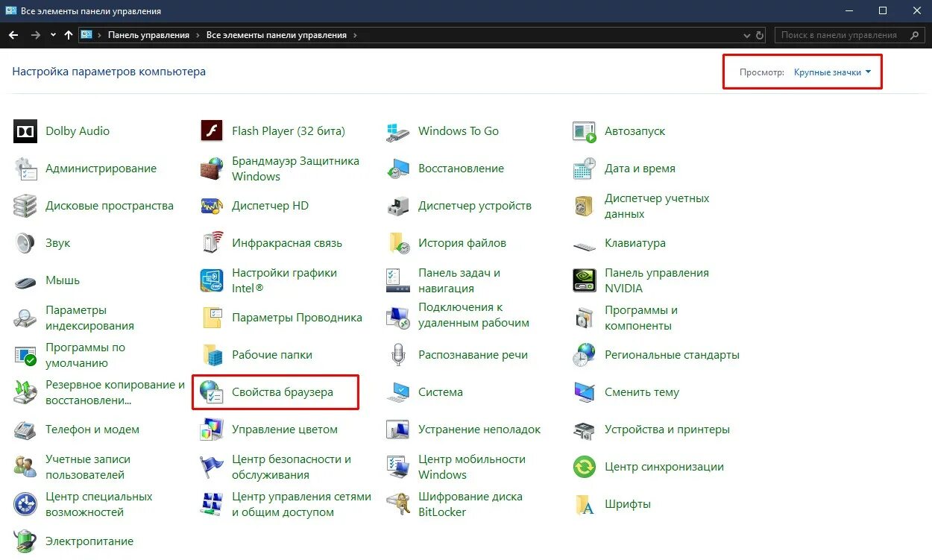This screenshot has height=560, width=932.
Task: Click the Диспетчер учетных данных icon
Action: (585, 206)
